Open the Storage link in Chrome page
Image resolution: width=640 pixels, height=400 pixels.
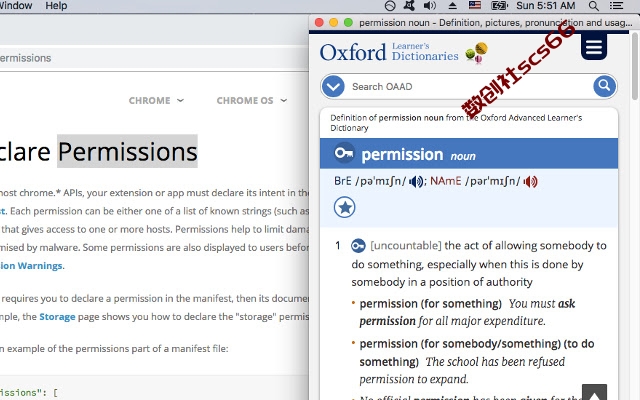(57, 317)
